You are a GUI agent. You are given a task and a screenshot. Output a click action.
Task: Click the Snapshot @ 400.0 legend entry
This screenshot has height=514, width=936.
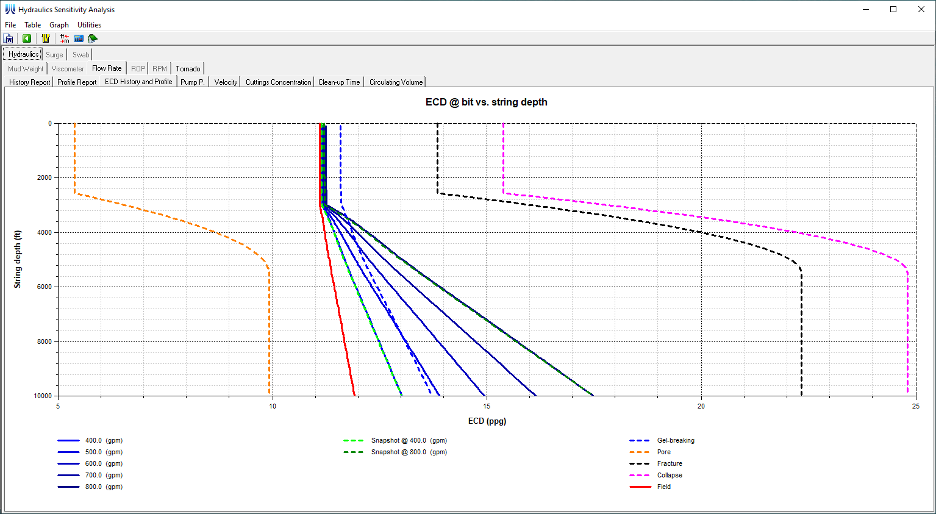coord(409,440)
